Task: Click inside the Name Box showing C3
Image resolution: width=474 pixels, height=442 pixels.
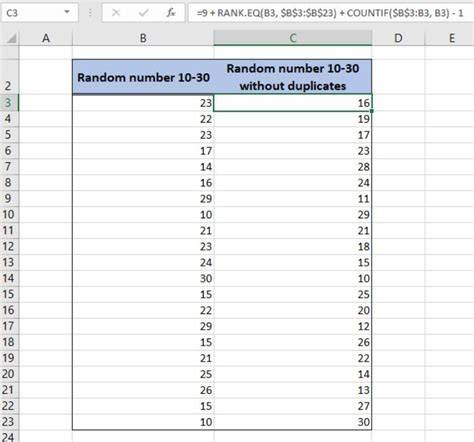Action: click(x=33, y=13)
